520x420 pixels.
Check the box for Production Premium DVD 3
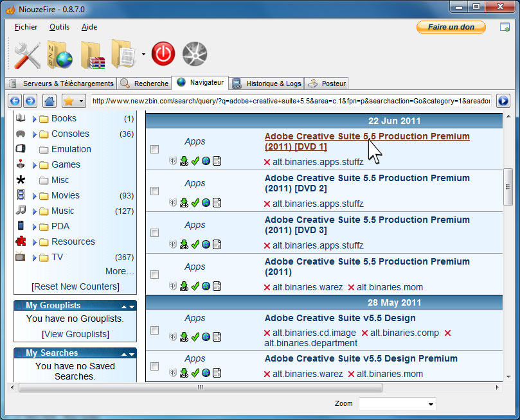154,232
